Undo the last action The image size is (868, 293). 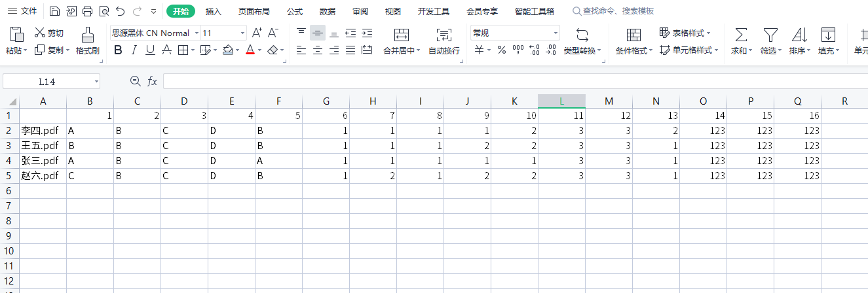pos(120,11)
